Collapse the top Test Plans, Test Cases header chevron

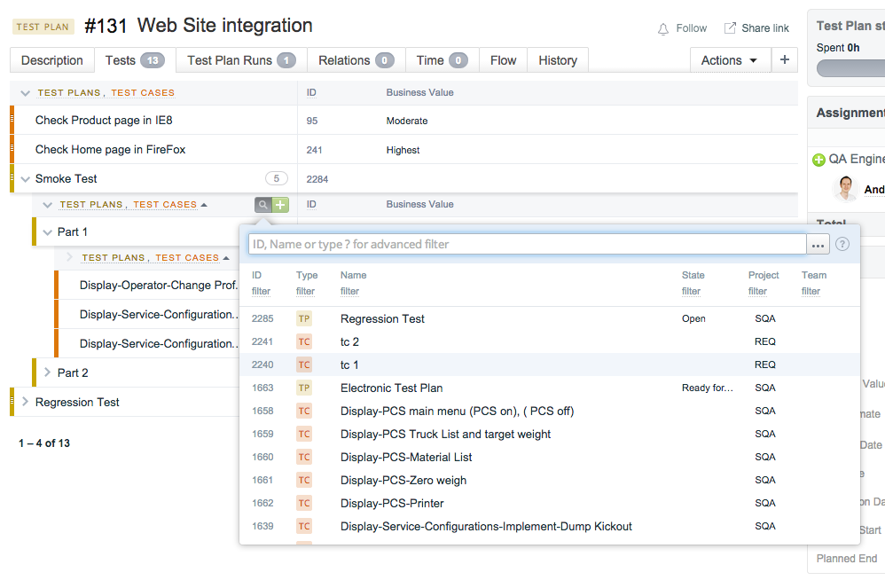pyautogui.click(x=26, y=93)
